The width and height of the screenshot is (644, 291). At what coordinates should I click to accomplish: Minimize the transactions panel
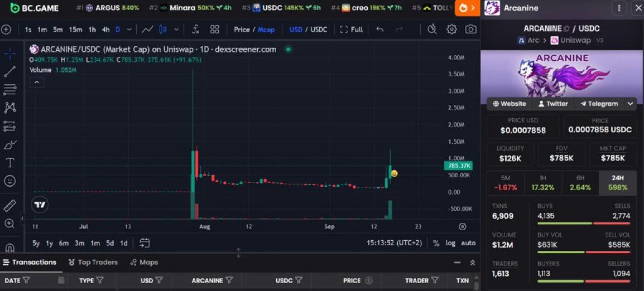457,263
